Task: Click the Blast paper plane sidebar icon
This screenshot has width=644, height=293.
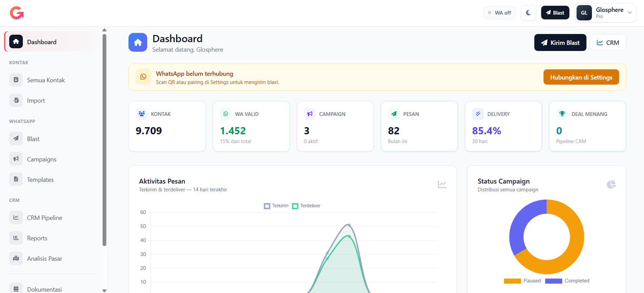Action: [16, 139]
